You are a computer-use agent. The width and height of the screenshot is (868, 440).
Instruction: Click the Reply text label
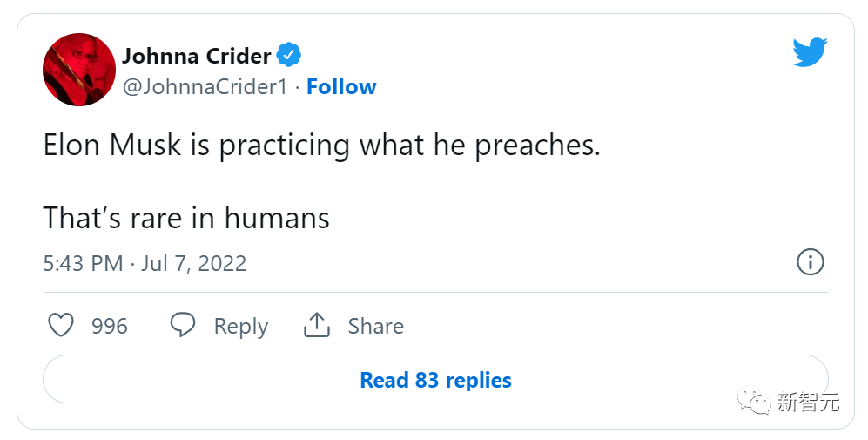240,326
